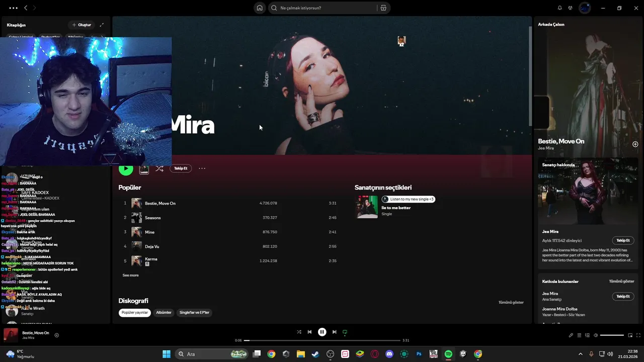
Task: Add Bestie, Move On to library in side panel
Action: [x=635, y=144]
